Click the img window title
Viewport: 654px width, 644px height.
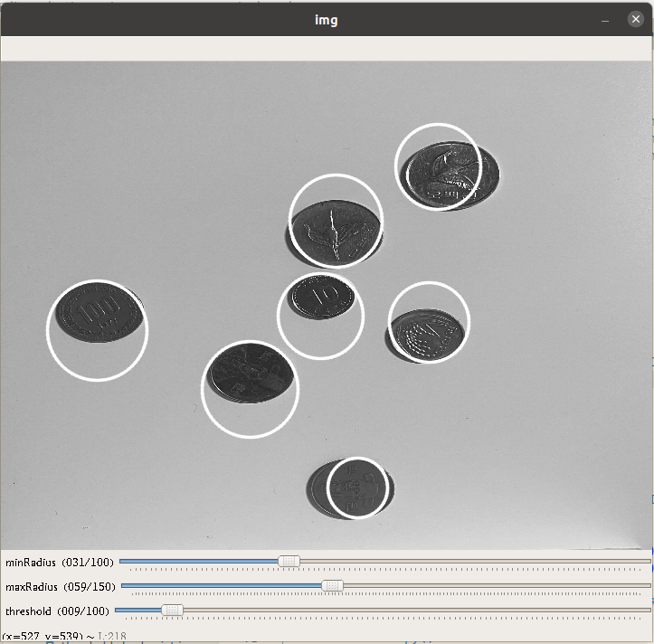pos(327,20)
